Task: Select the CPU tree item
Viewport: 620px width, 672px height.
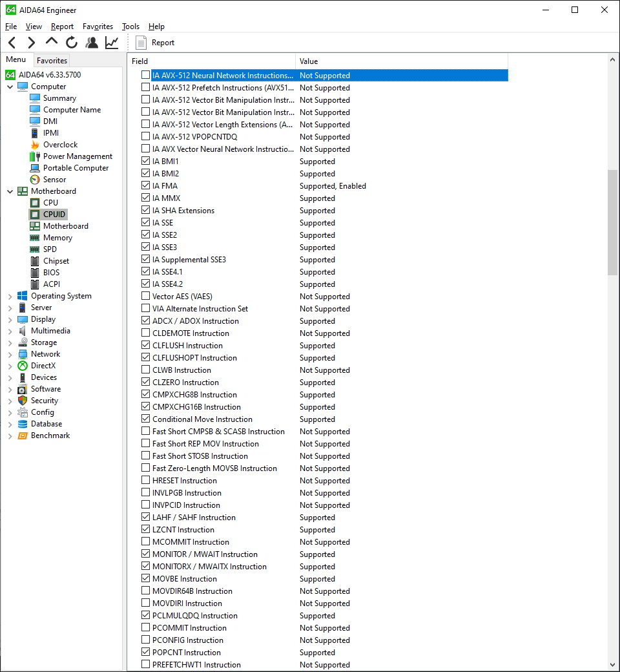Action: tap(50, 202)
